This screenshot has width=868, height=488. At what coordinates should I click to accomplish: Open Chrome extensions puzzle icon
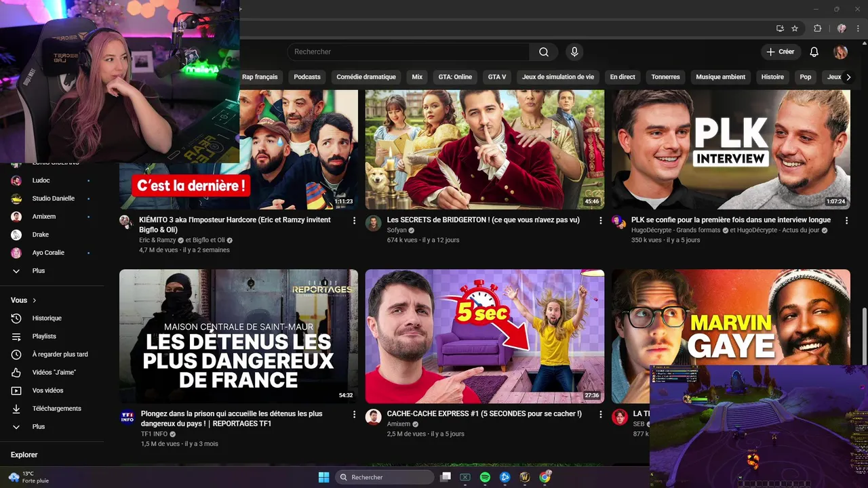pos(817,28)
